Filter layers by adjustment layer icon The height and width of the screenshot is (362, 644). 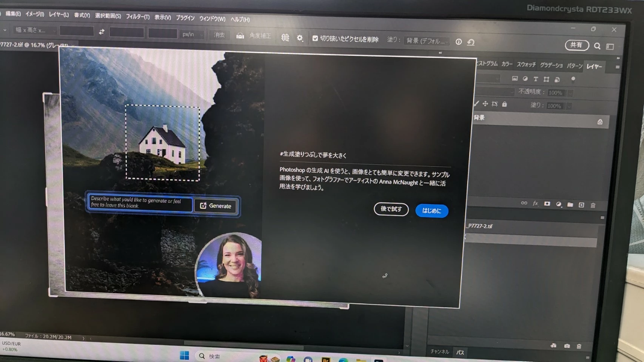click(525, 79)
